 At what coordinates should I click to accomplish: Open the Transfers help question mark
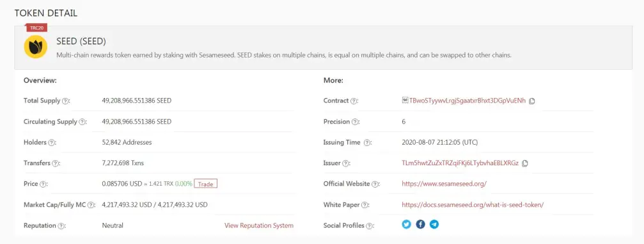[x=55, y=163]
